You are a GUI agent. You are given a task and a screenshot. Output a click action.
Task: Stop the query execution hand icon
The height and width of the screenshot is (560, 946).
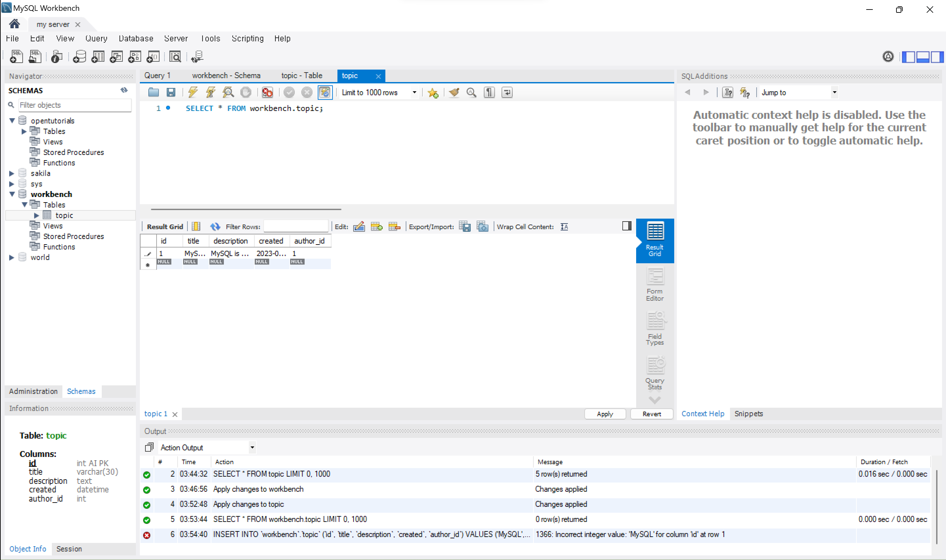click(x=246, y=92)
